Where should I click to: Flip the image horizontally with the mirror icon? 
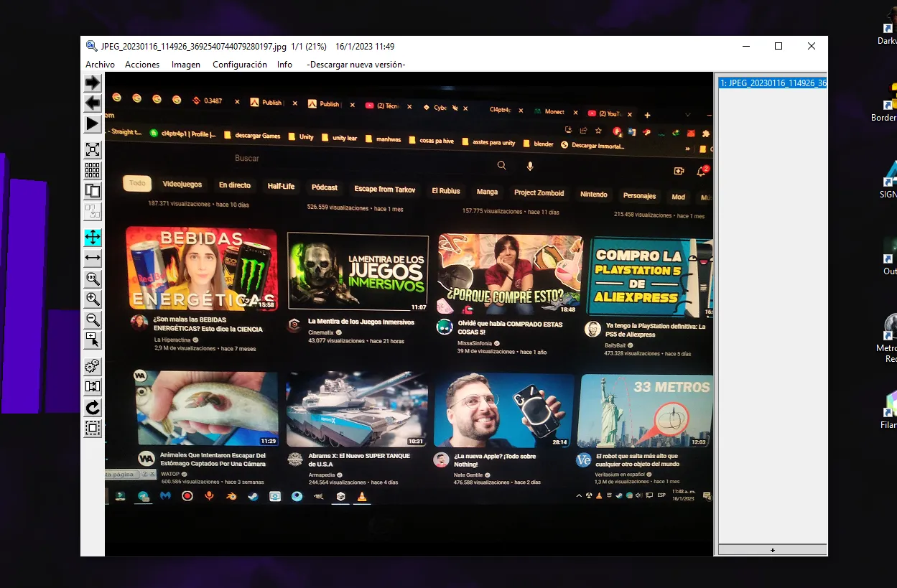pyautogui.click(x=93, y=387)
